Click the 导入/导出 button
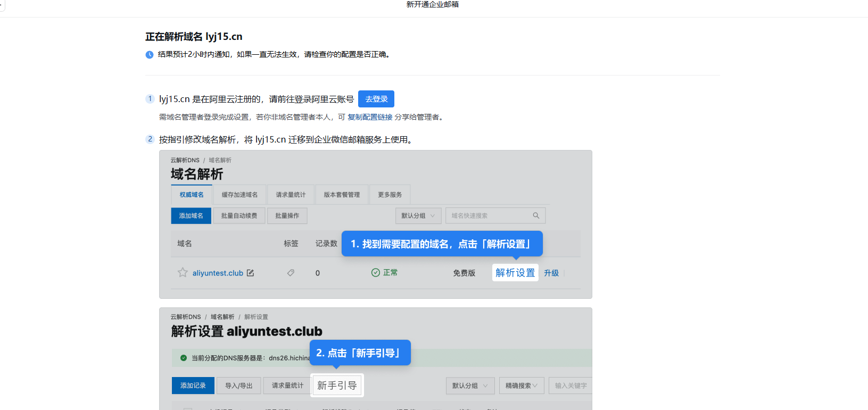This screenshot has height=410, width=868. click(239, 386)
